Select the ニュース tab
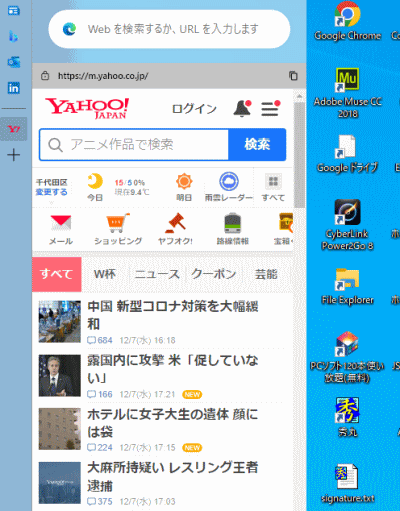 157,274
